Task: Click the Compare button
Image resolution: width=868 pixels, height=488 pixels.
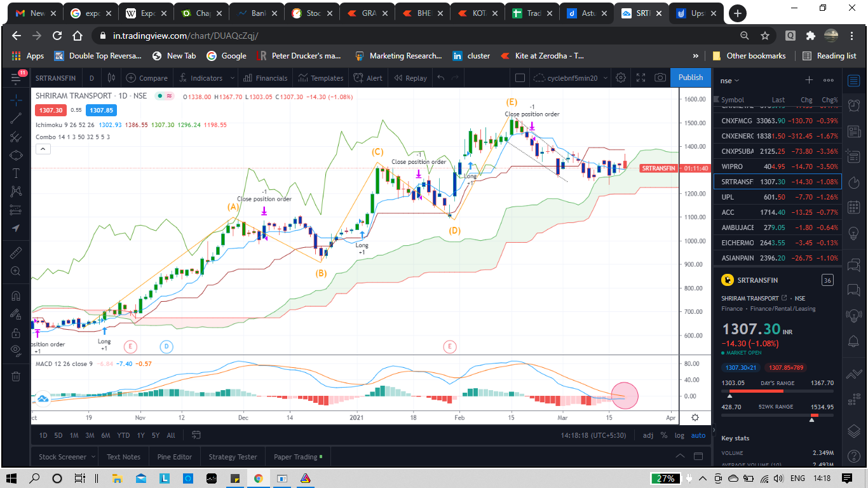Action: click(147, 78)
